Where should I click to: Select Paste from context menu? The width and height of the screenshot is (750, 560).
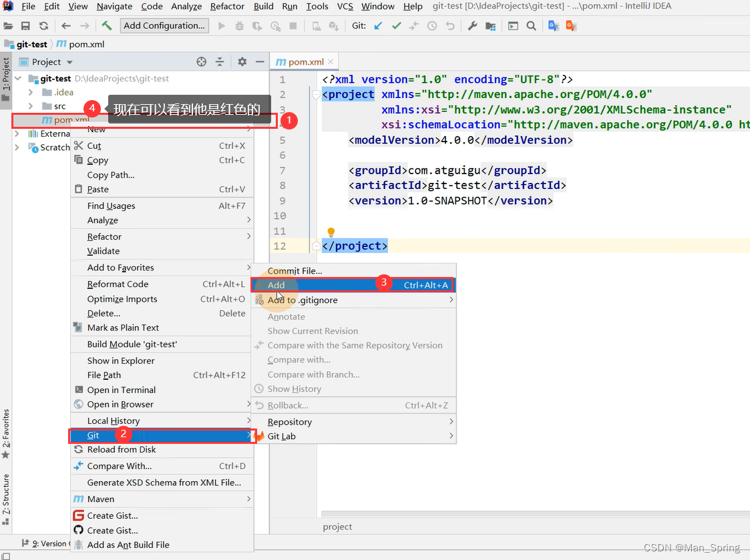click(162, 190)
